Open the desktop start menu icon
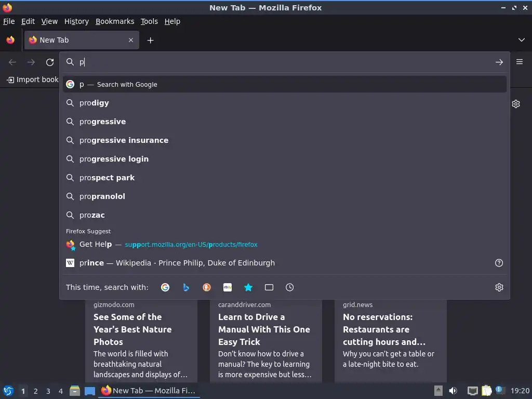Screen dimensions: 532x399 (x=8, y=391)
